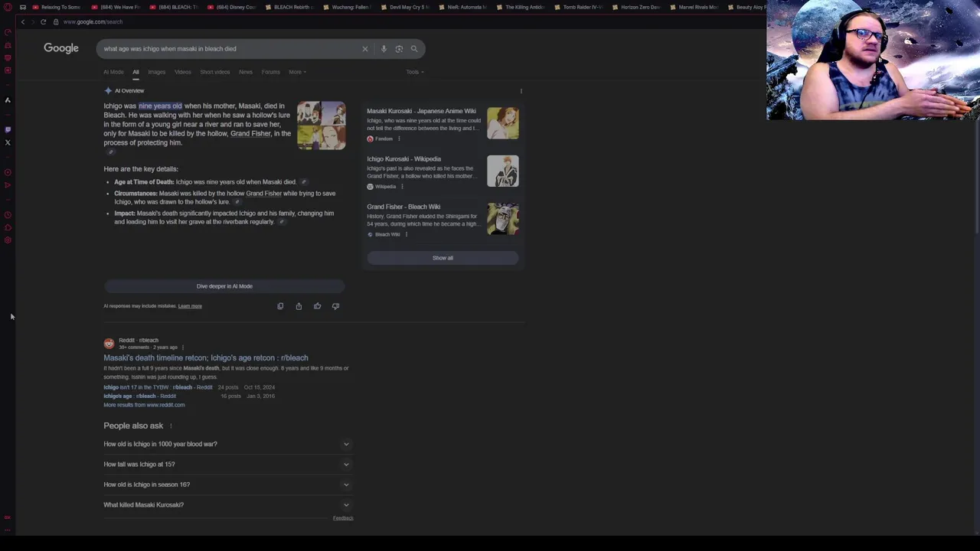Screen dimensions: 980x551
Task: Switch to the Forums tab
Action: point(271,72)
